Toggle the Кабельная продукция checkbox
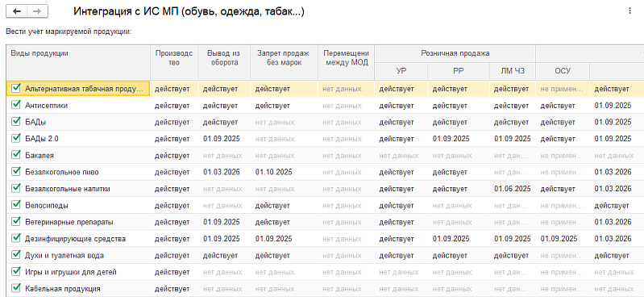 (16, 288)
